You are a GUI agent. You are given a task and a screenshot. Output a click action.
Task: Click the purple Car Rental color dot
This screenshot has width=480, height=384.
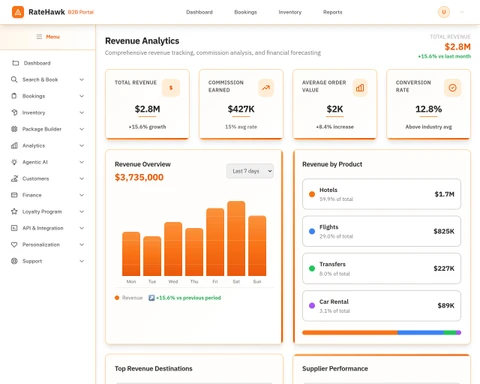click(312, 306)
